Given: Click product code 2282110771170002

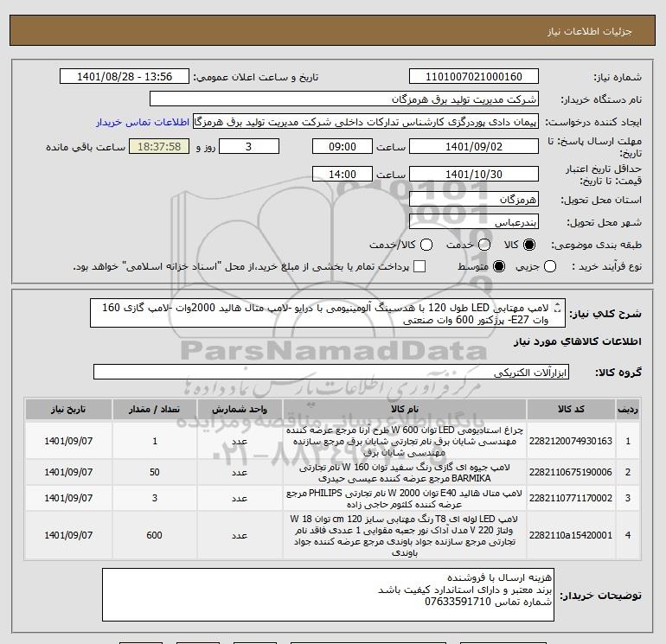Looking at the screenshot, I should [571, 498].
